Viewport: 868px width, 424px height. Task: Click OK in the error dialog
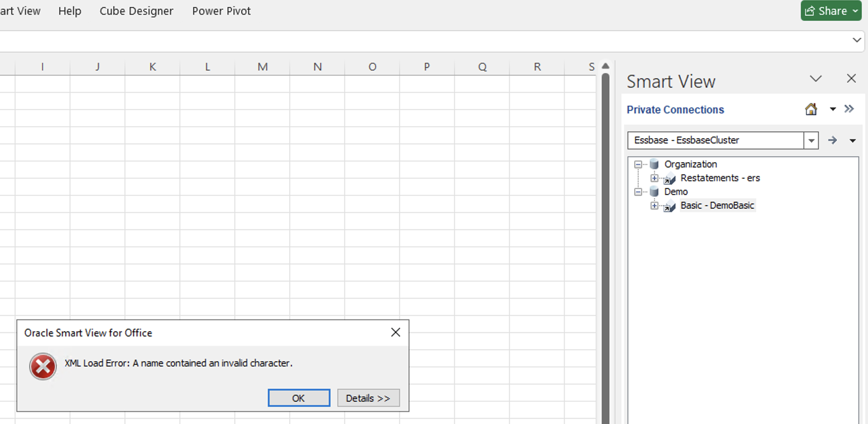(299, 398)
